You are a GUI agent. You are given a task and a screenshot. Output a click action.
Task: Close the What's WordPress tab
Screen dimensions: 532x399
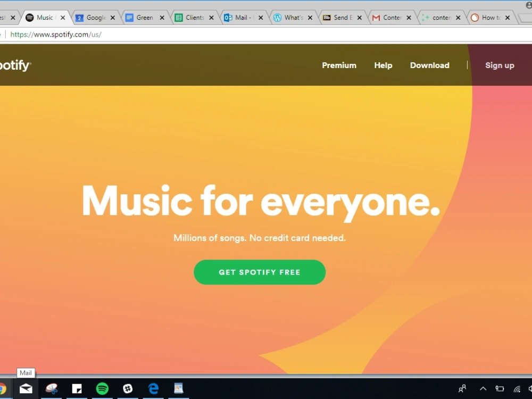(310, 18)
